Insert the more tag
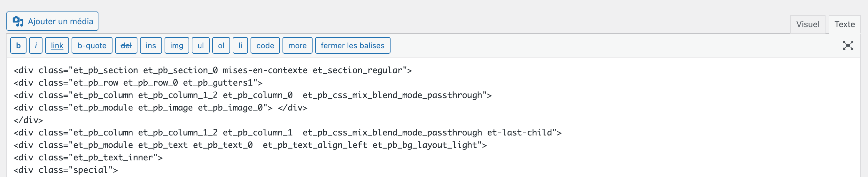The width and height of the screenshot is (868, 177). [x=297, y=45]
